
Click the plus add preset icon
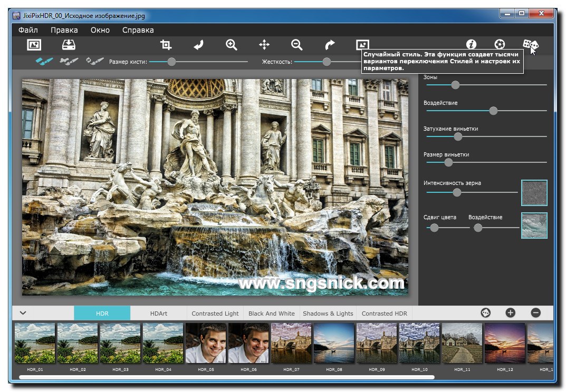point(511,312)
